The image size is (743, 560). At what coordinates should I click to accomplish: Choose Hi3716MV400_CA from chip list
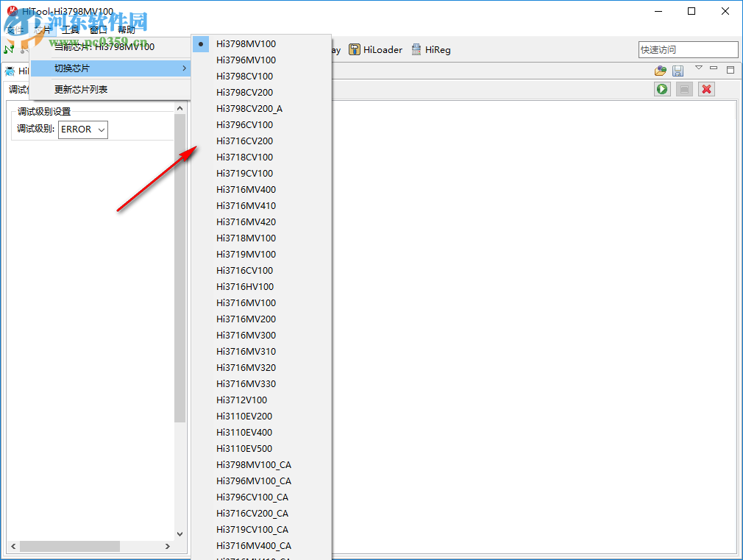[261, 546]
